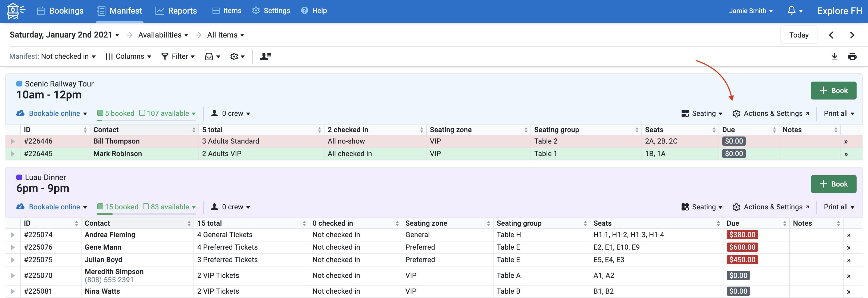Expand booking row #226445 Mark Robinson
Viewport: 868px width, 298px height.
13,154
